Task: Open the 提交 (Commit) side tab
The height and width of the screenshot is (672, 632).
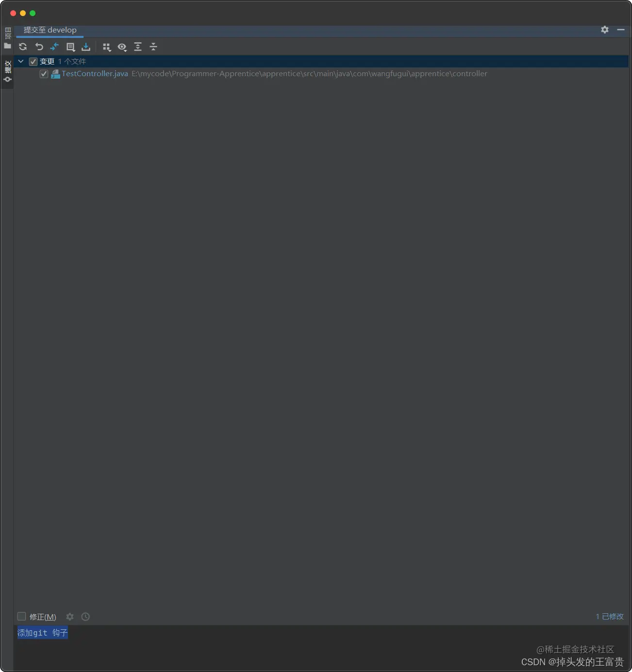Action: pyautogui.click(x=7, y=71)
